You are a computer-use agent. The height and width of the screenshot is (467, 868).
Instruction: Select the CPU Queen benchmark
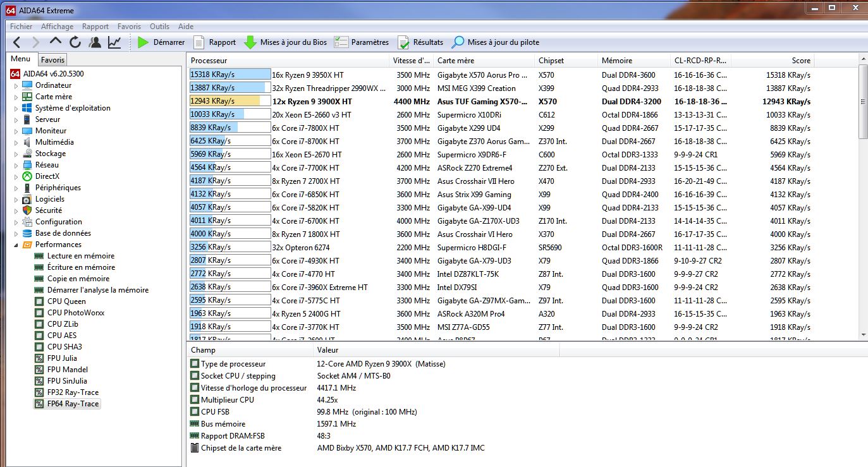coord(66,301)
